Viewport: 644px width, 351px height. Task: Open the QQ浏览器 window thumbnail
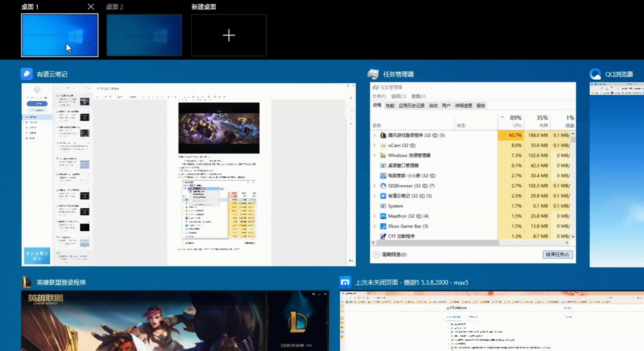[617, 175]
